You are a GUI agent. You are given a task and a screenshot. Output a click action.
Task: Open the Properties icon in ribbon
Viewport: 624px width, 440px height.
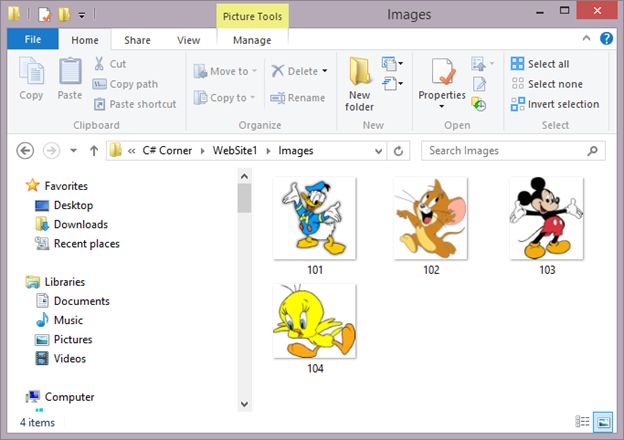point(442,74)
